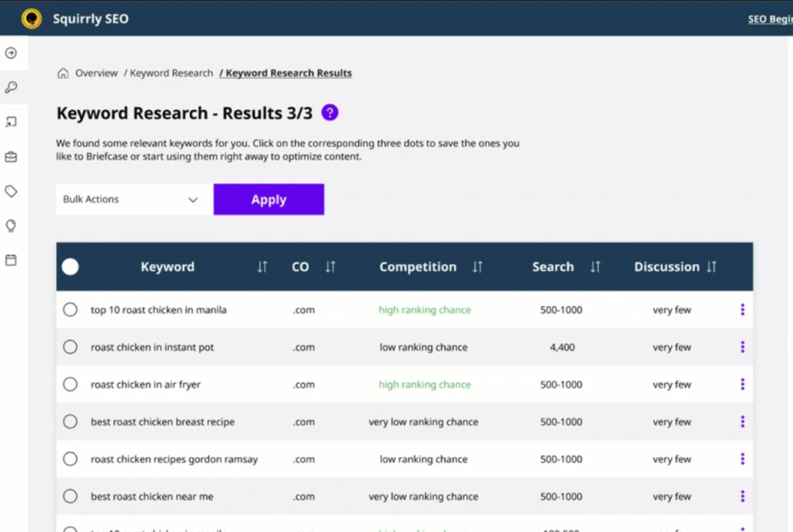Screen dimensions: 793x532
Task: Open three dots menu for best roast chicken near me
Action: (x=743, y=496)
